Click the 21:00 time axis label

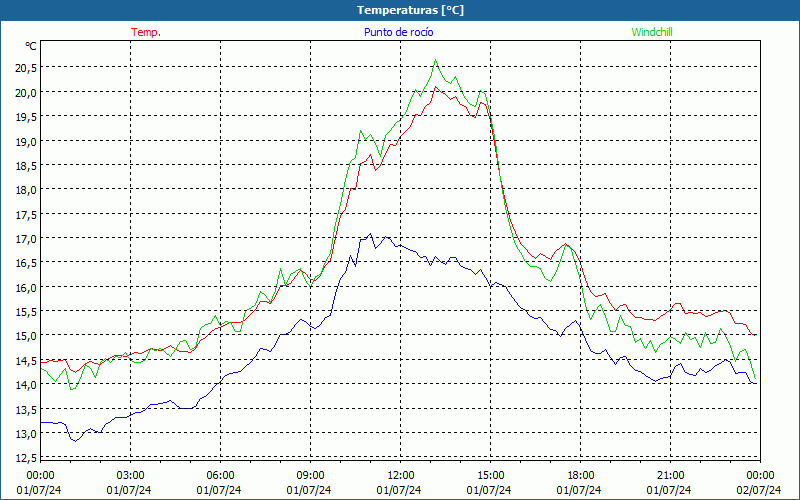(x=670, y=476)
